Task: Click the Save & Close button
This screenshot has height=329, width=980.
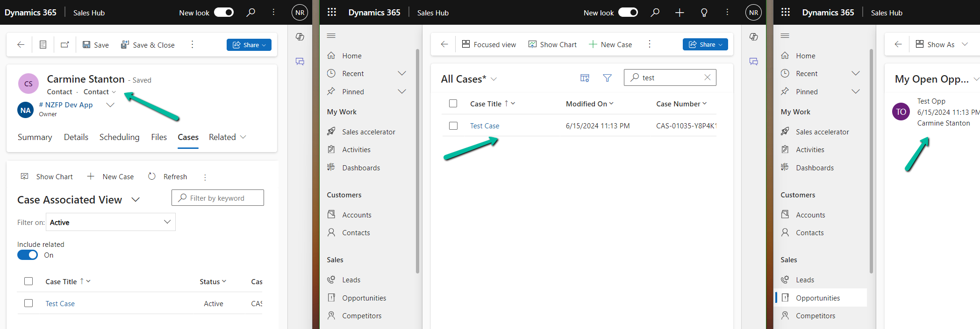Action: tap(148, 45)
